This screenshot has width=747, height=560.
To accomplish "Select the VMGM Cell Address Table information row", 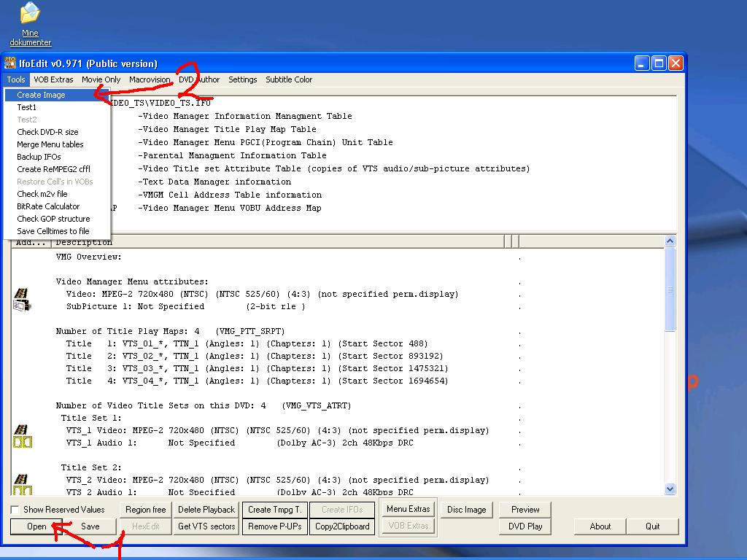I will [x=230, y=195].
